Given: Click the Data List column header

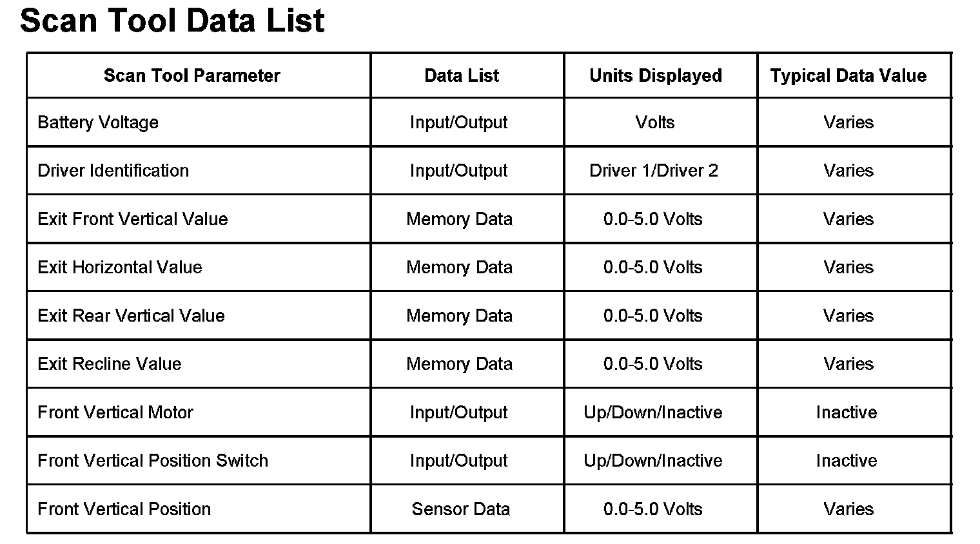Looking at the screenshot, I should 462,76.
